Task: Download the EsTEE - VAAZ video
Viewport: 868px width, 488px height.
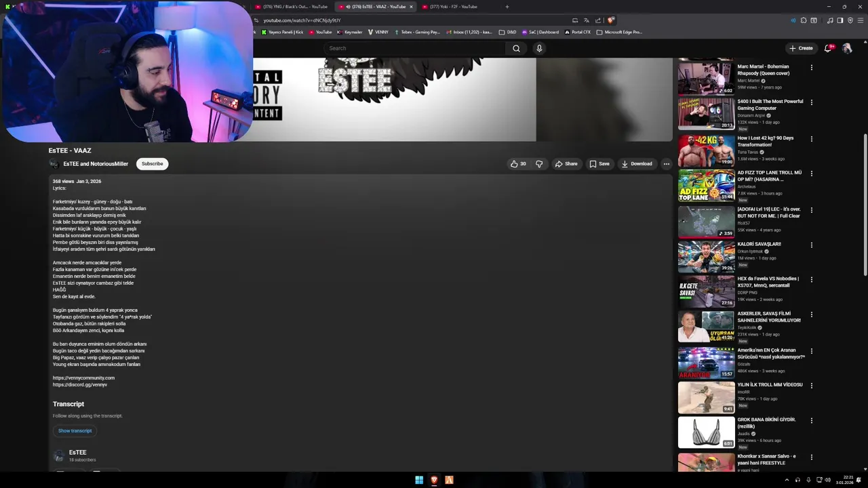Action: pos(637,163)
